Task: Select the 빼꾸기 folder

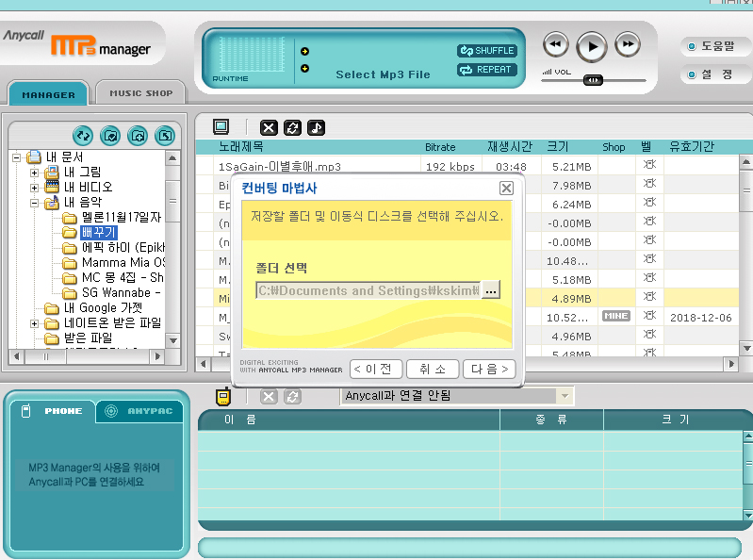Action: [98, 233]
